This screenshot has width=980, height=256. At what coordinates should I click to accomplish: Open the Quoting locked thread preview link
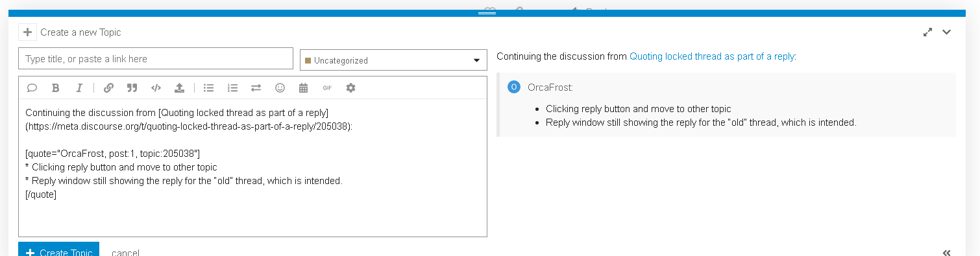pyautogui.click(x=712, y=56)
